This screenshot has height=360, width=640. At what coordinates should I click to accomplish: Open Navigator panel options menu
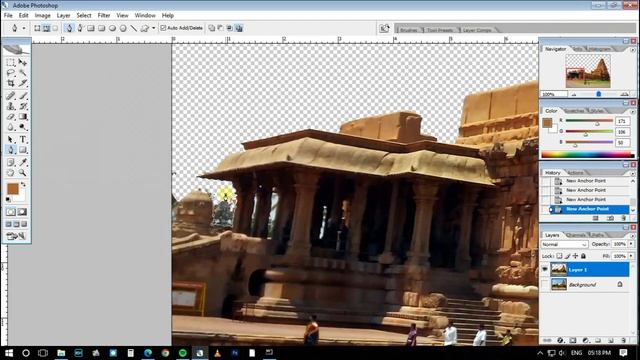click(632, 49)
